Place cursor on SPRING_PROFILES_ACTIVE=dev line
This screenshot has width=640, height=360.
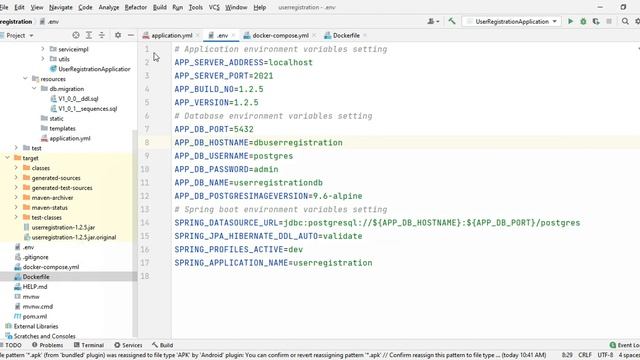tap(239, 249)
